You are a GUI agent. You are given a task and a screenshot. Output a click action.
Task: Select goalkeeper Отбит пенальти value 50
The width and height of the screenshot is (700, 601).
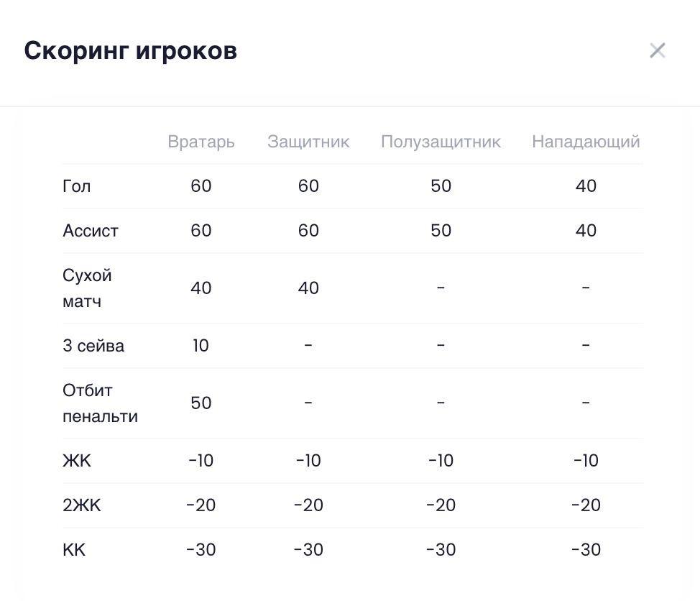[x=201, y=403]
